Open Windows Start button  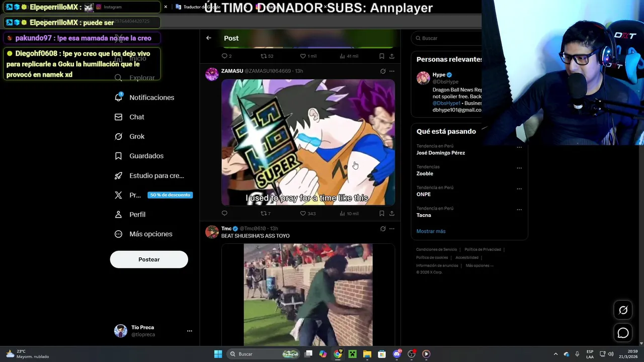click(218, 354)
